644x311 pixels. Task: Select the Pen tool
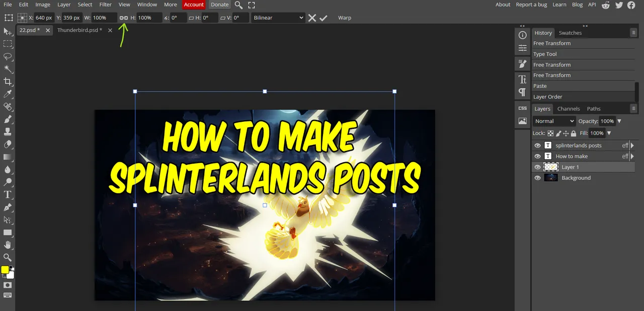pos(8,207)
